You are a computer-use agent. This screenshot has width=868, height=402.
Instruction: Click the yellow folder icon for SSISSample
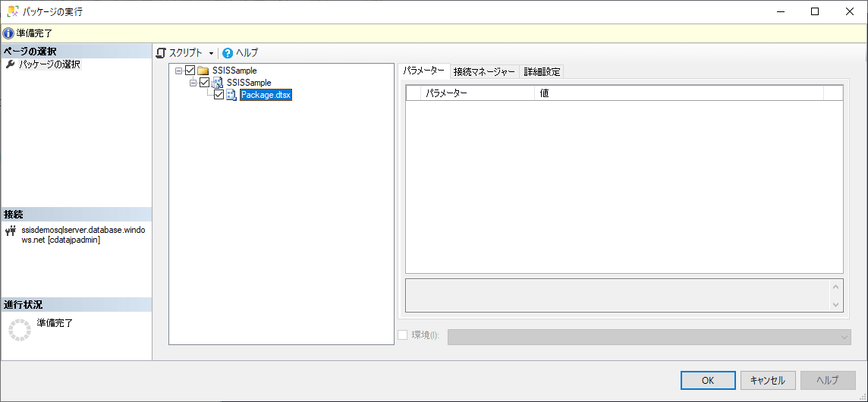[x=203, y=71]
